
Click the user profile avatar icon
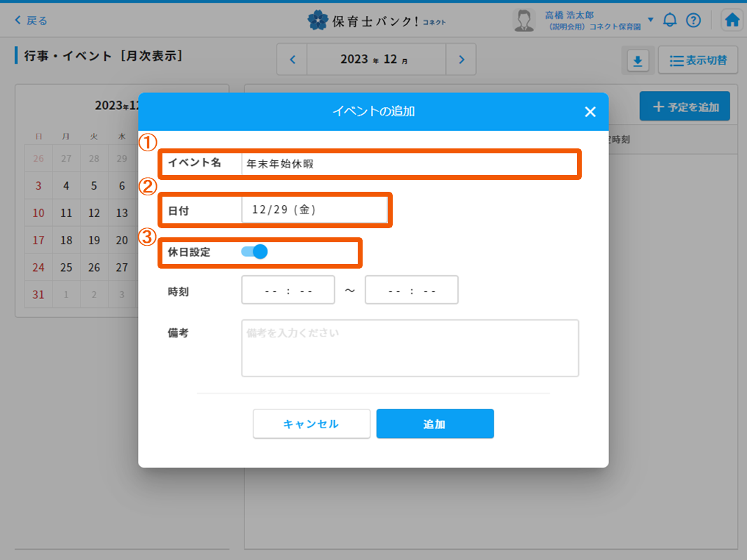click(x=524, y=20)
